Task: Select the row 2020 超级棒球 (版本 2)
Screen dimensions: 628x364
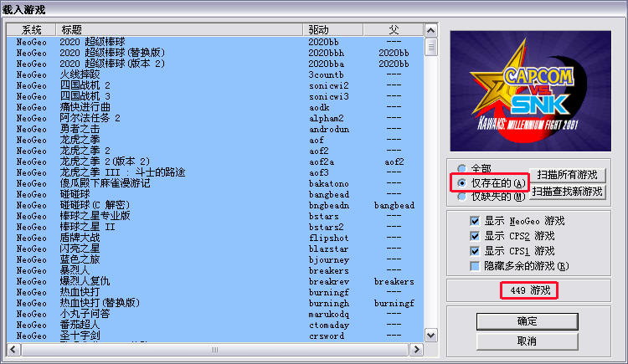Action: coord(215,64)
